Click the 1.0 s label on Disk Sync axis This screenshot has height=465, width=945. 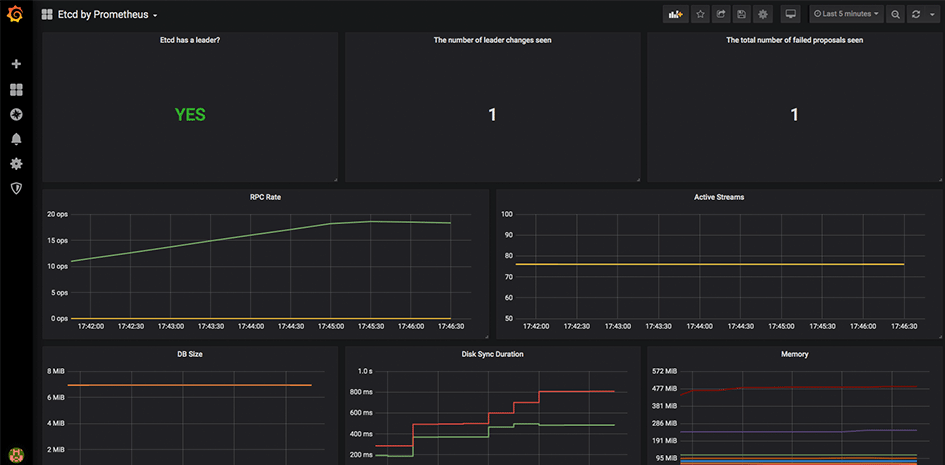pos(365,371)
